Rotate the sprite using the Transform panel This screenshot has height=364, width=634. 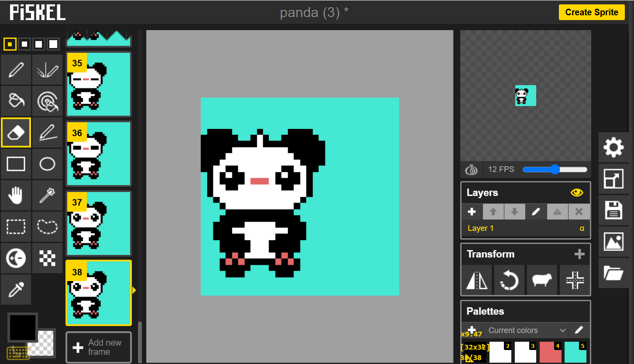pos(509,280)
